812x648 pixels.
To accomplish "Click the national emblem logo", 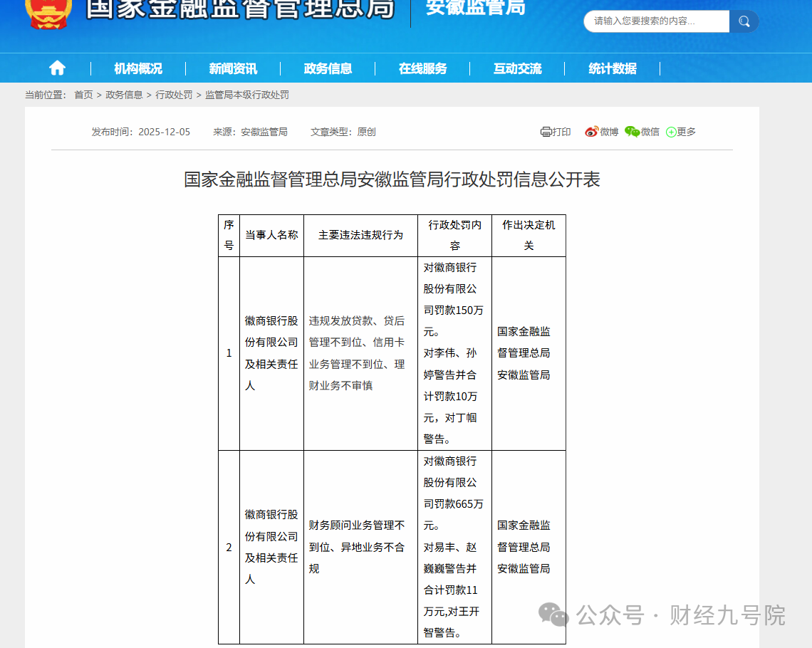I will 48,13.
